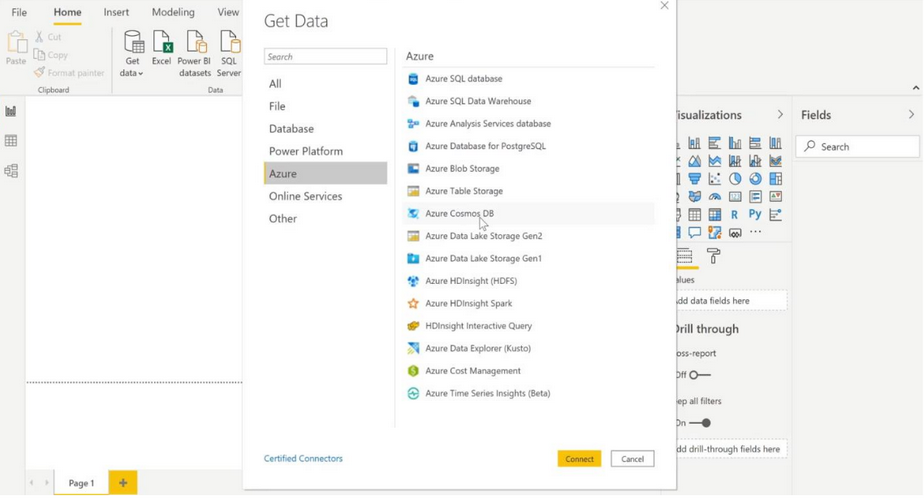Switch to Model view in left sidebar
This screenshot has height=498, width=924.
11,171
